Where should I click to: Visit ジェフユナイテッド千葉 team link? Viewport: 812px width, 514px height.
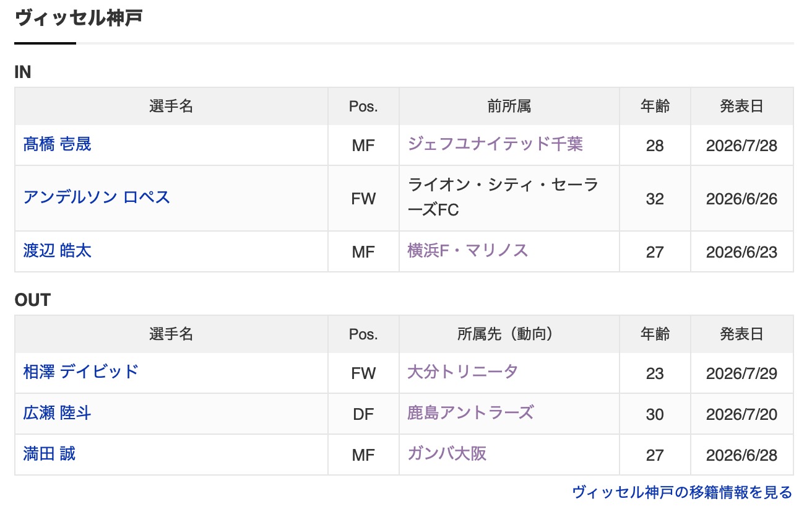[495, 144]
